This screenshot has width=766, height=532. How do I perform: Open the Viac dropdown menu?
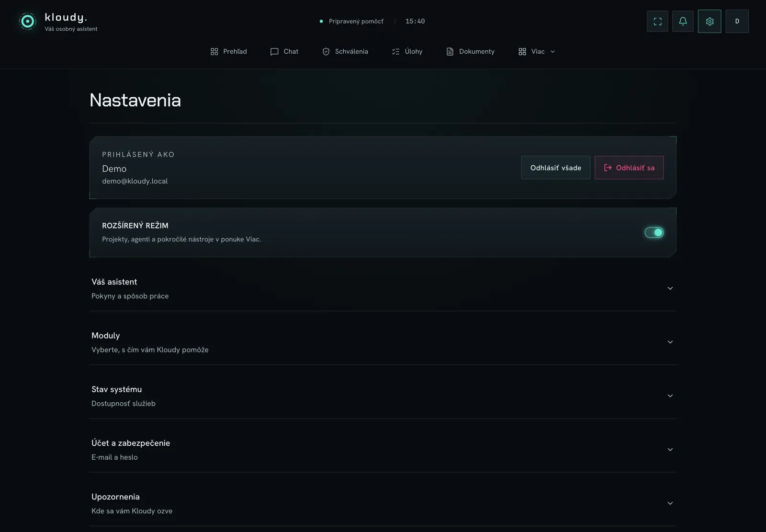[x=537, y=52]
